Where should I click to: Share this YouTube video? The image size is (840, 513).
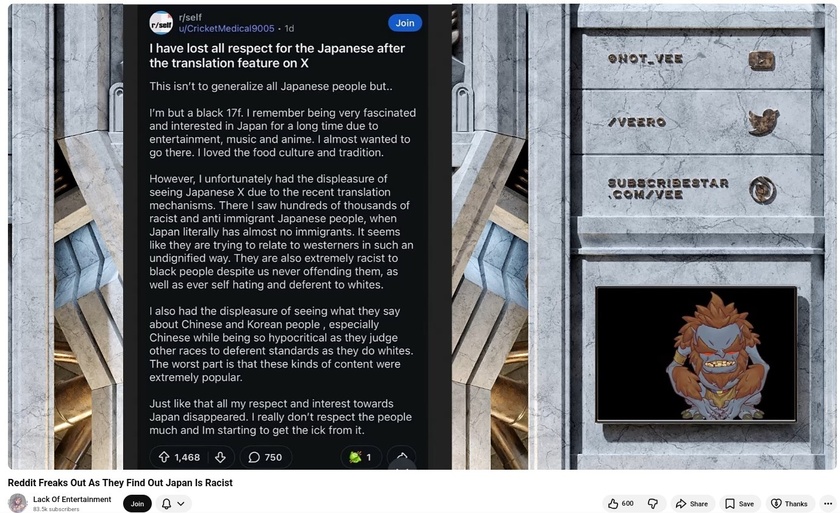pos(692,503)
